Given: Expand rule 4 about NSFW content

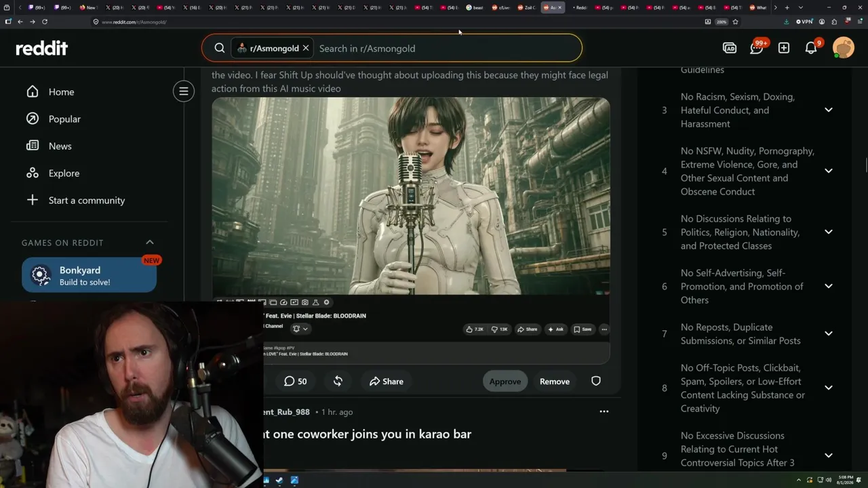Looking at the screenshot, I should (x=829, y=171).
